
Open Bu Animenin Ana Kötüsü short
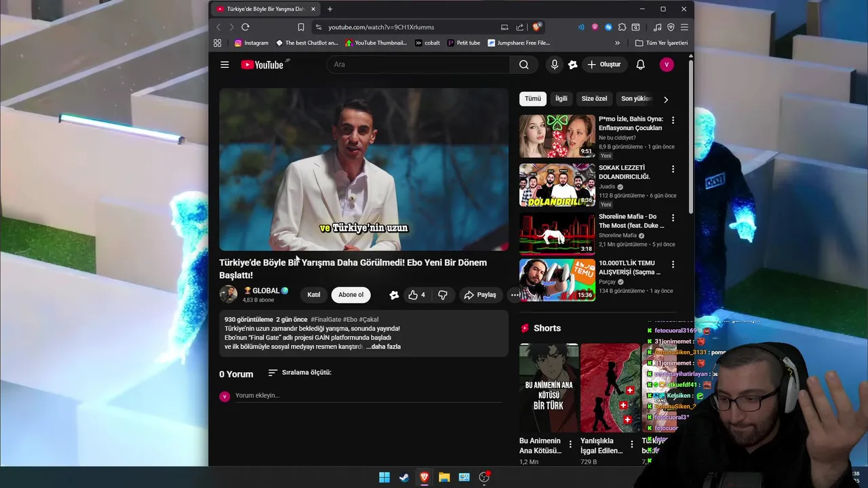[x=549, y=388]
